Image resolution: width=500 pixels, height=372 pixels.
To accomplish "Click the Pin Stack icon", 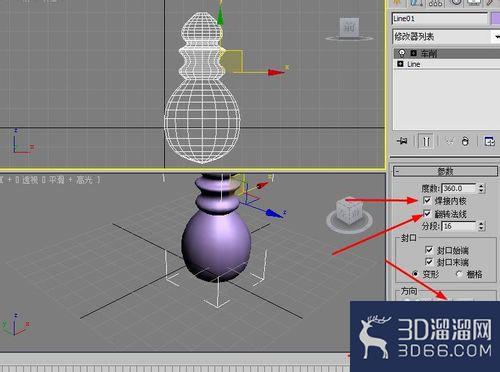I will 402,141.
